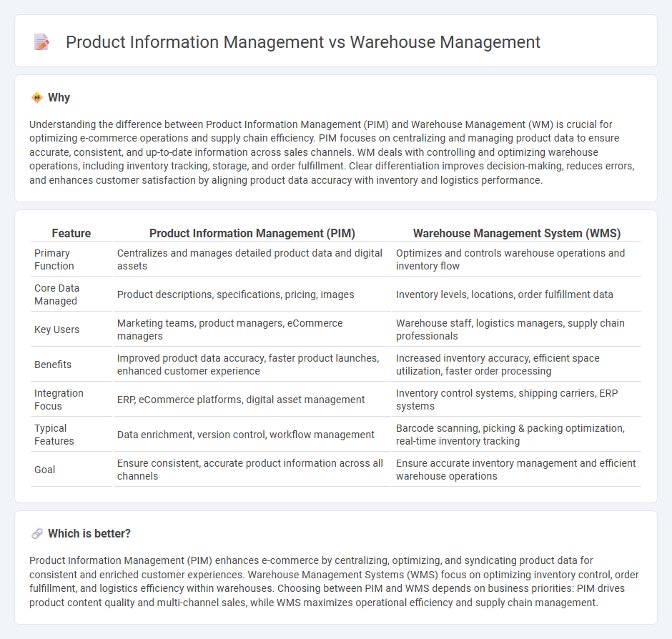The height and width of the screenshot is (639, 672).
Task: Select the Primary Function row label
Action: click(x=54, y=259)
